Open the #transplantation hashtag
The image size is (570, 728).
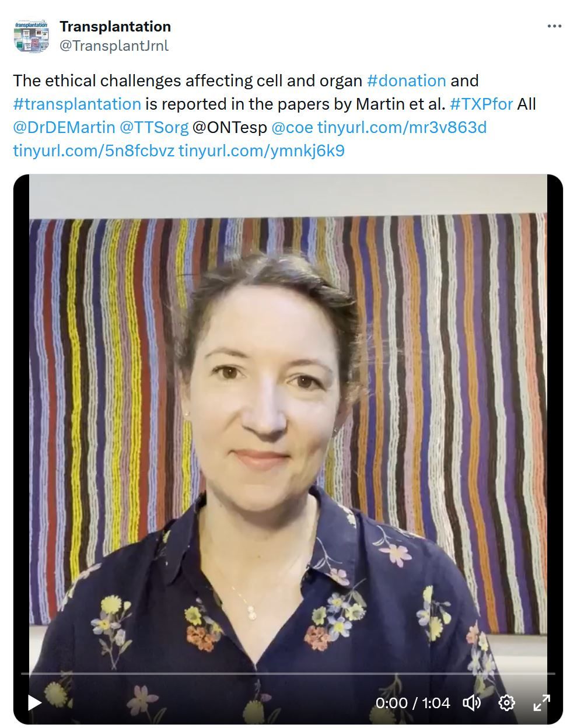coord(77,104)
